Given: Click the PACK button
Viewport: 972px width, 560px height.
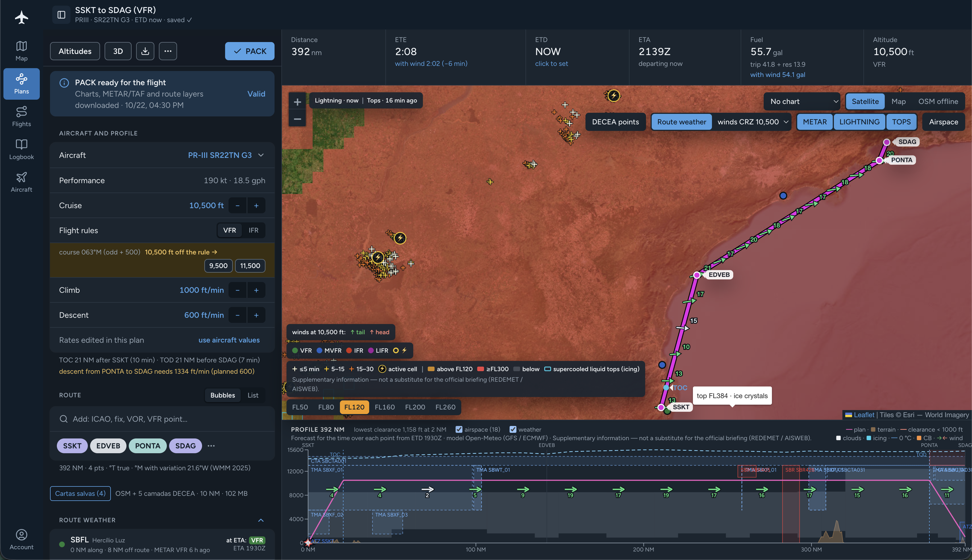Looking at the screenshot, I should [250, 51].
